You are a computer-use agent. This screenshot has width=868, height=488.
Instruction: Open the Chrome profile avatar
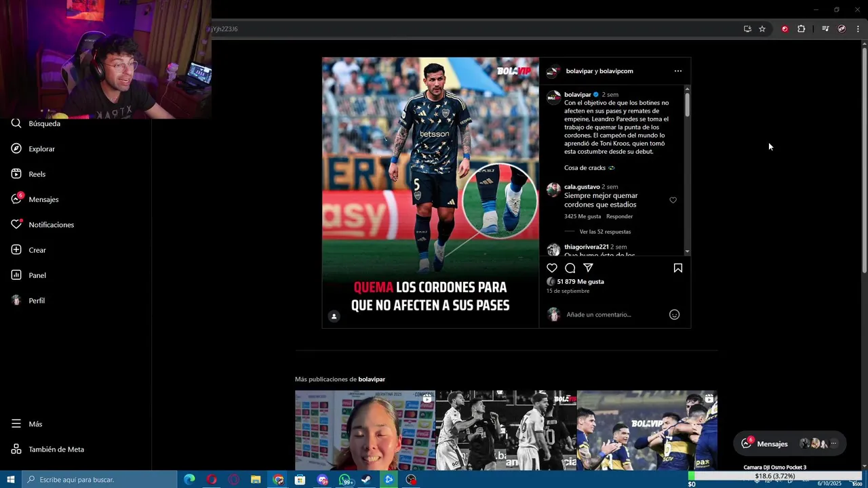point(842,29)
